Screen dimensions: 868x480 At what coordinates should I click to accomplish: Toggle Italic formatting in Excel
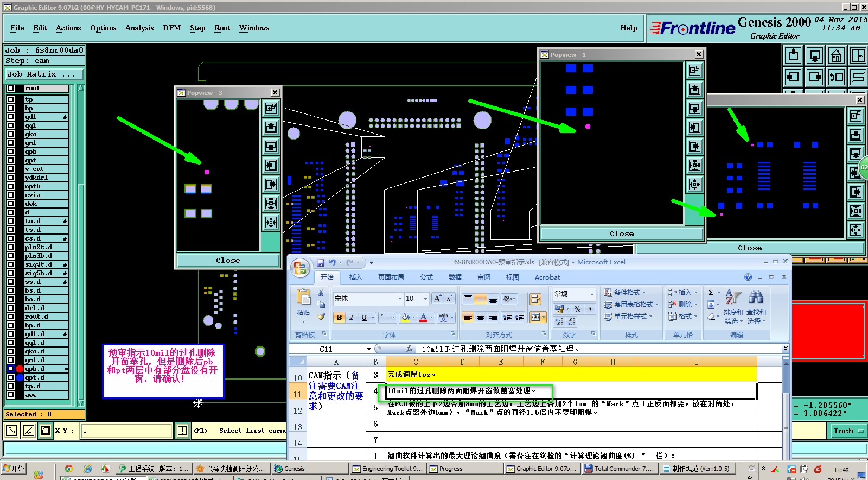click(x=352, y=318)
